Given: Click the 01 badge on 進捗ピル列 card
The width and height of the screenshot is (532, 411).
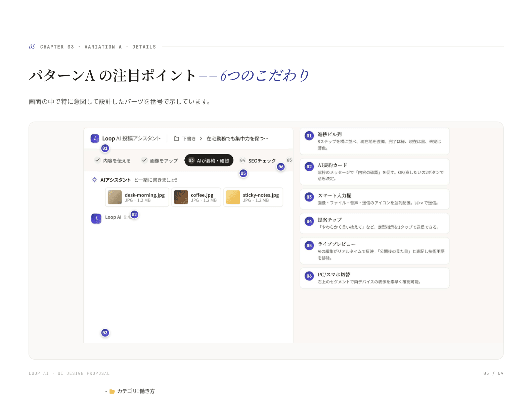Looking at the screenshot, I should point(309,136).
